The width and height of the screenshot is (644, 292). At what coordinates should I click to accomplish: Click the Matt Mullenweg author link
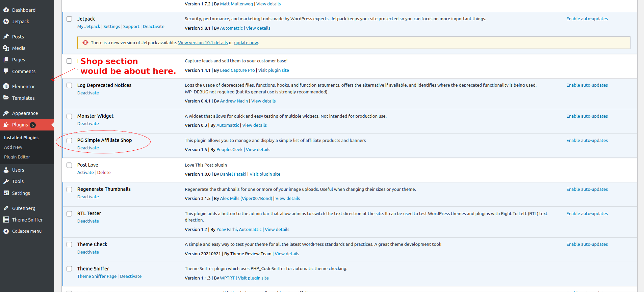coord(236,4)
